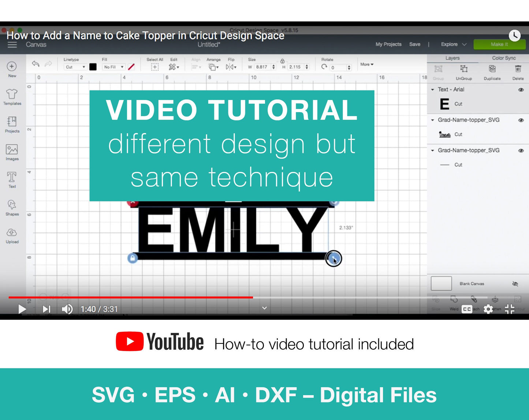
Task: Toggle visibility of first Grad-Name-topper_SVG layer
Action: point(521,120)
